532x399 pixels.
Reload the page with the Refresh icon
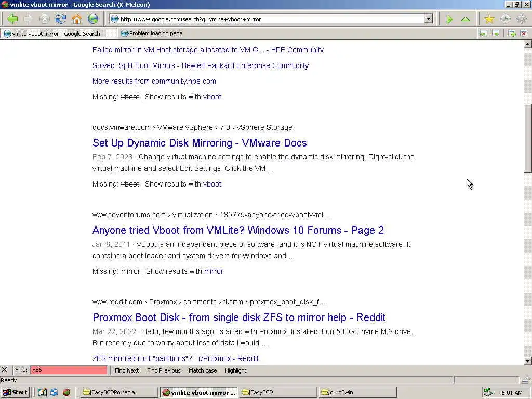(x=61, y=19)
